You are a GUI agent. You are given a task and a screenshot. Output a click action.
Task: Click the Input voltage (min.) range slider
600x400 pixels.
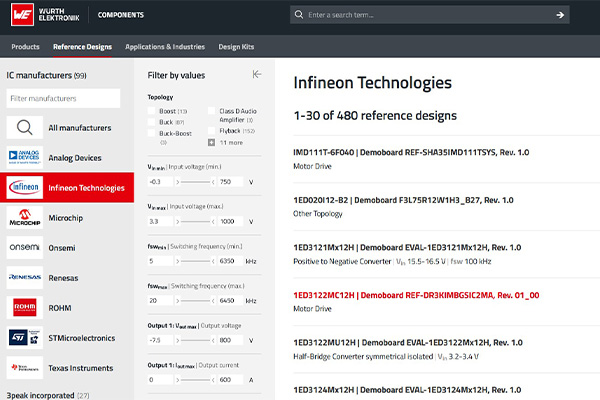click(x=197, y=181)
